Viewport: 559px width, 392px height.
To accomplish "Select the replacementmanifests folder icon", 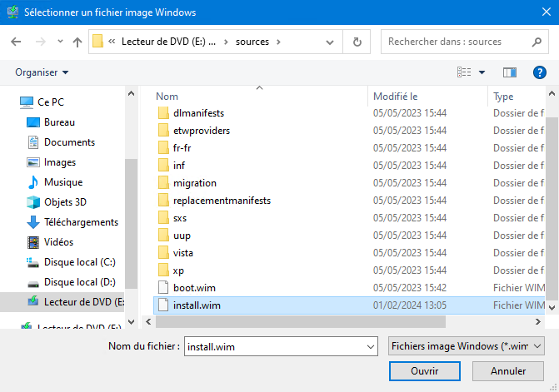I will pyautogui.click(x=163, y=200).
